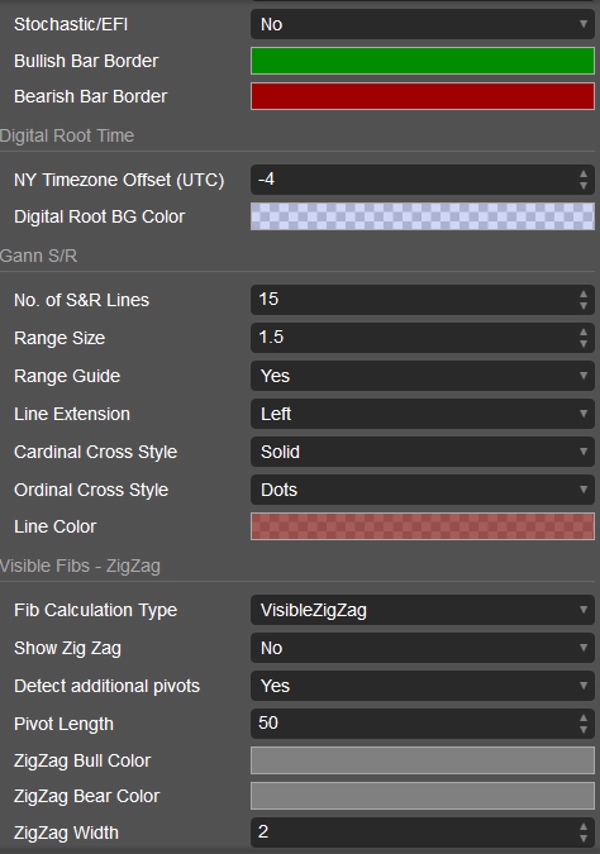Click the Gann S/R section header
Screen dimensions: 600x854
pos(40,256)
